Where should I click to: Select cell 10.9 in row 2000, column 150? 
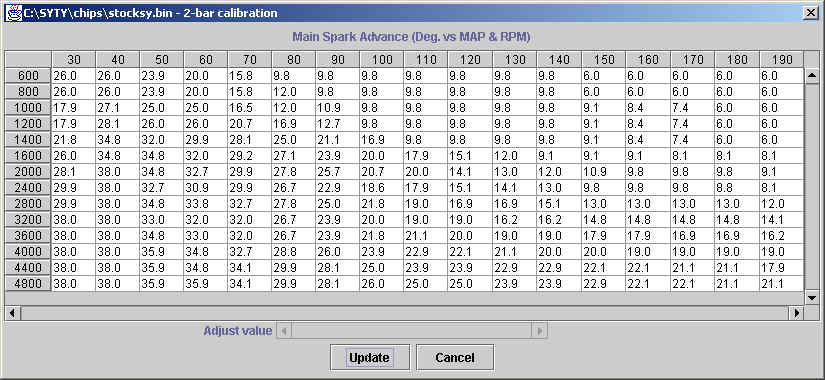click(x=603, y=172)
